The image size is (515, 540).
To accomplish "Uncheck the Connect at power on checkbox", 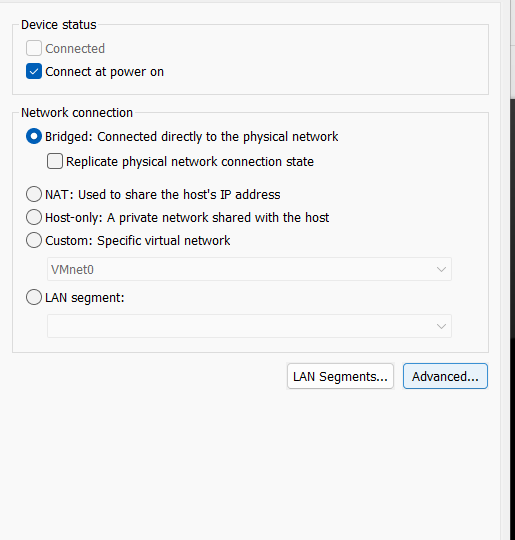I will pyautogui.click(x=34, y=71).
